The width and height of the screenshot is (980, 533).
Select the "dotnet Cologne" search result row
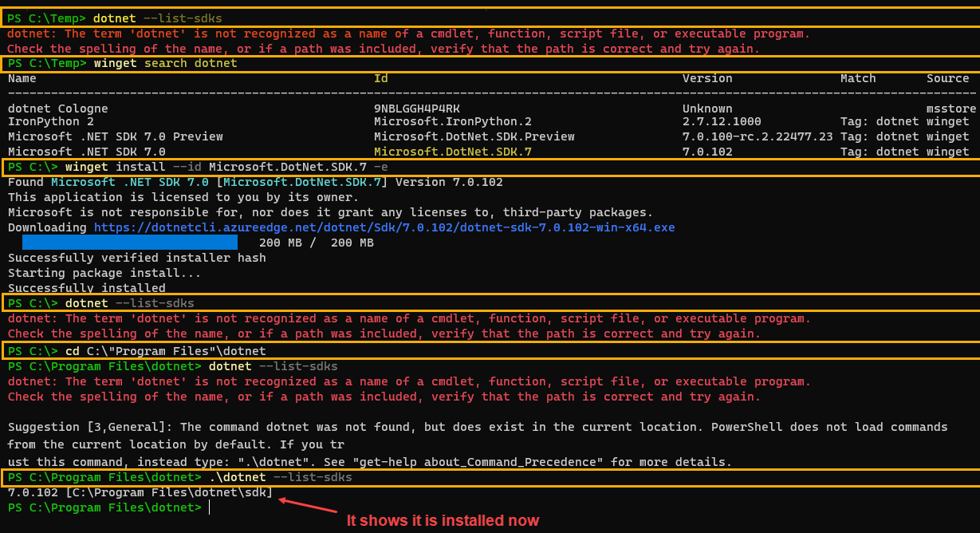(57, 109)
